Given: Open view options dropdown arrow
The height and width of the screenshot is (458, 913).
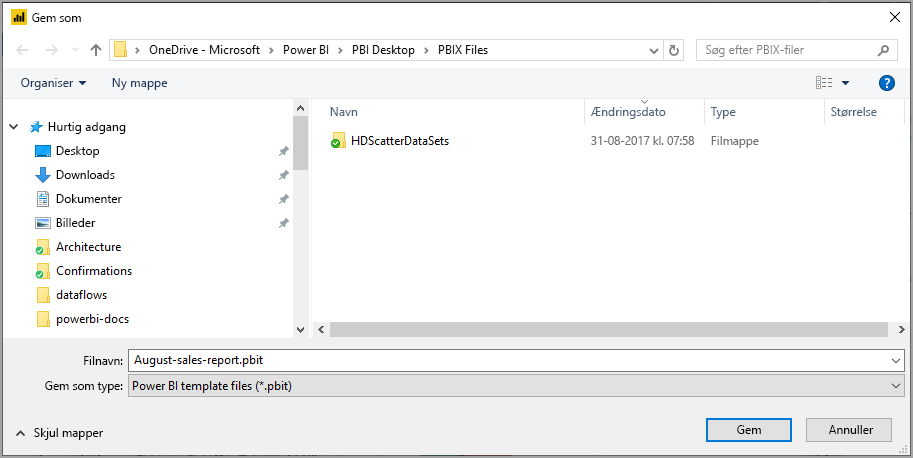Looking at the screenshot, I should tap(845, 83).
